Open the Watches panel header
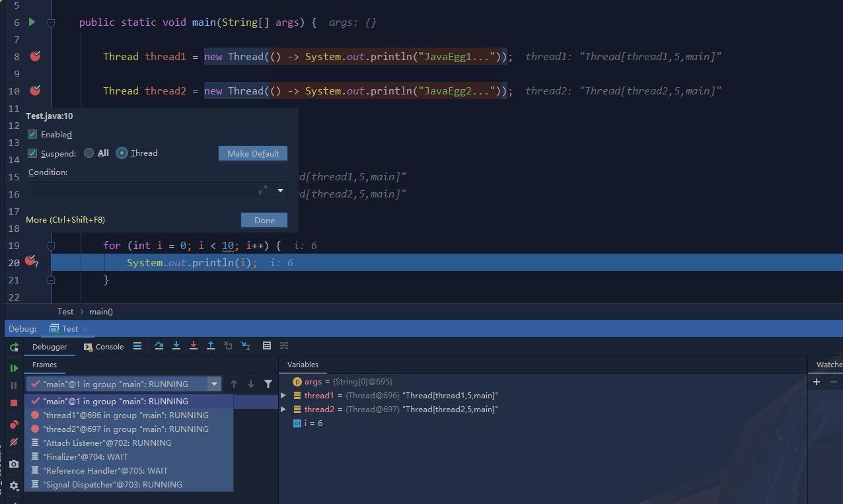Image resolution: width=843 pixels, height=504 pixels. point(829,365)
